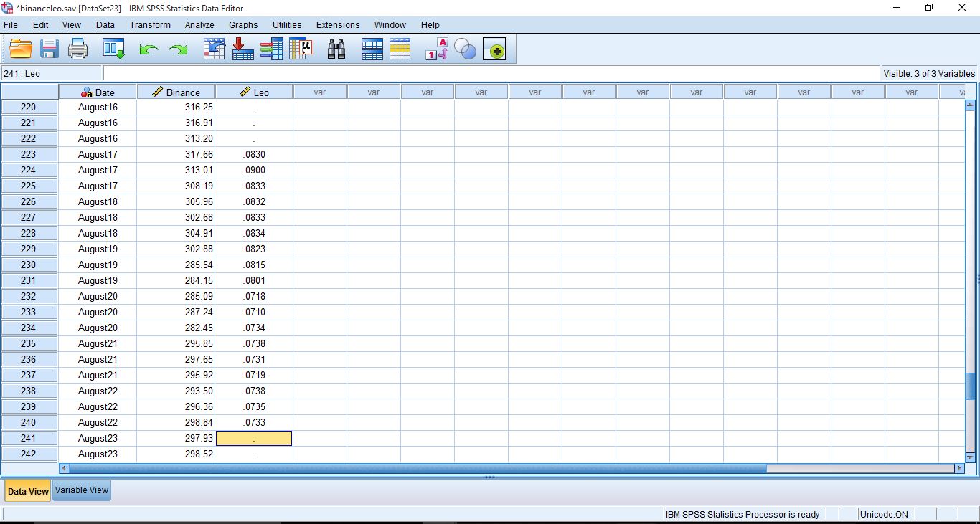Select row header 220
This screenshot has width=980, height=524.
pyautogui.click(x=29, y=107)
